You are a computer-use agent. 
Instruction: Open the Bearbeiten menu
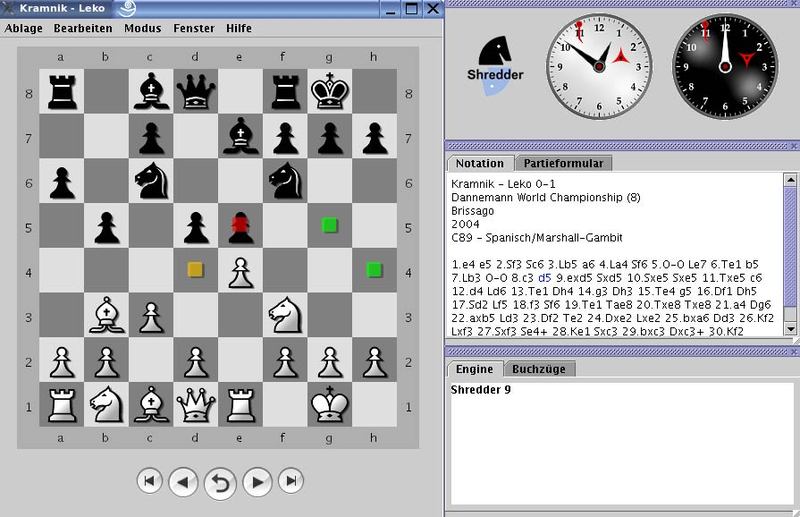pyautogui.click(x=83, y=28)
